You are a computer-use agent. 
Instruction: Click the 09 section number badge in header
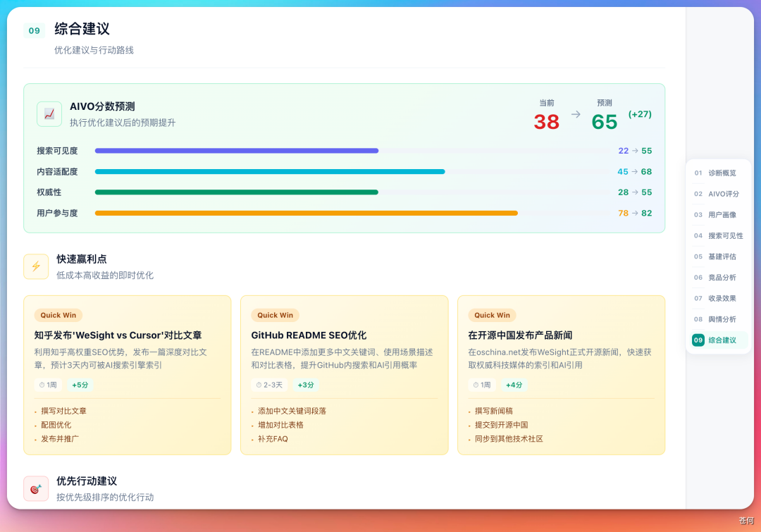pyautogui.click(x=34, y=30)
